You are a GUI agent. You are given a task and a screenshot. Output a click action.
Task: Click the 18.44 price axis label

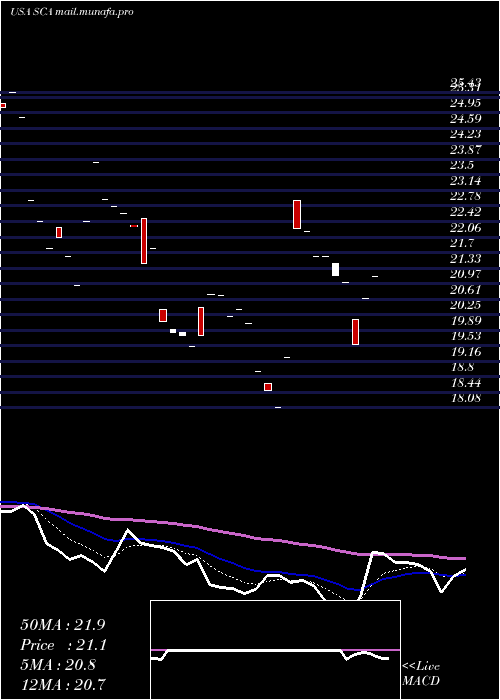tap(465, 383)
